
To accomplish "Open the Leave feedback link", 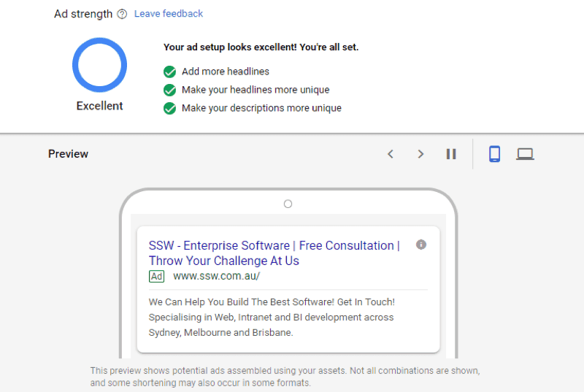I will (169, 14).
